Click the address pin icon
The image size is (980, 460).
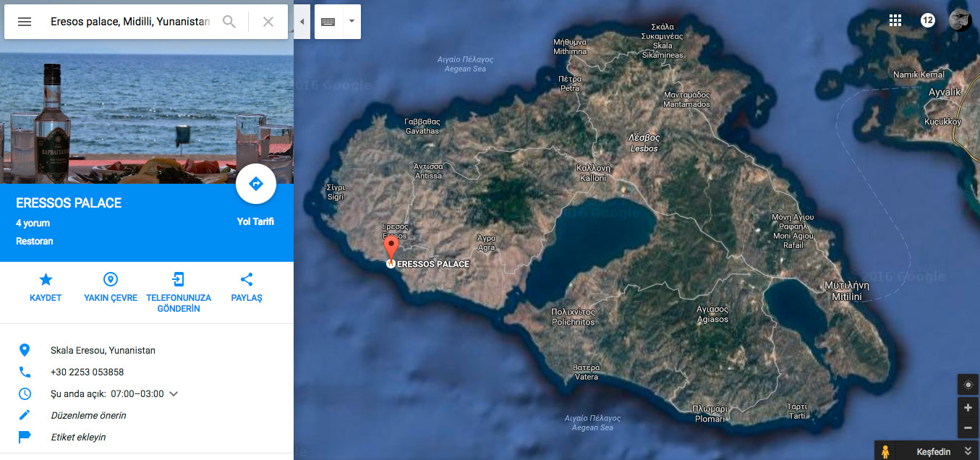click(x=25, y=351)
